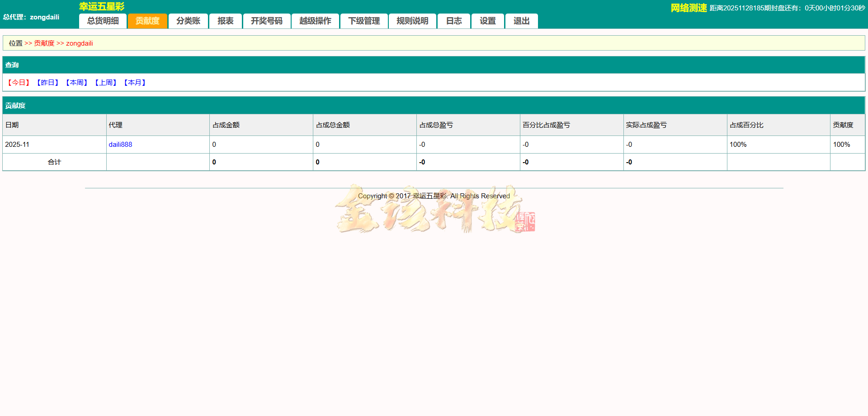The height and width of the screenshot is (416, 868).
Task: View the 开奖号码 tab
Action: tap(267, 21)
